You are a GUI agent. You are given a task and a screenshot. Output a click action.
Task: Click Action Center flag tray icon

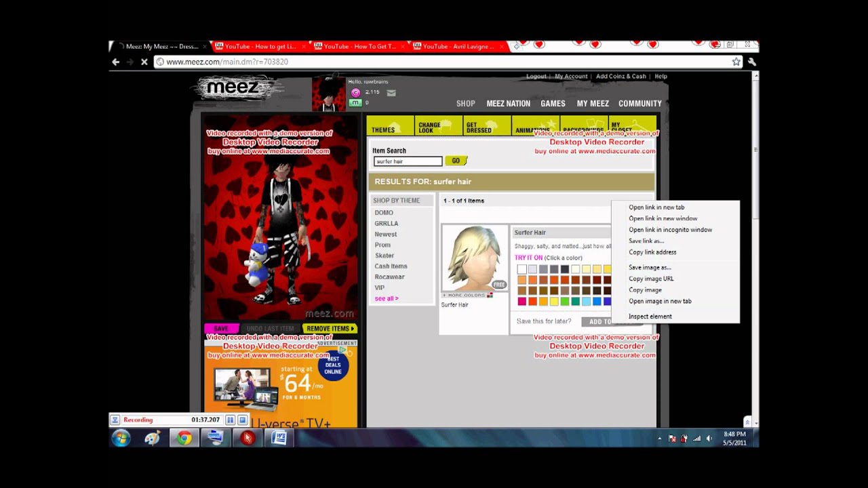pos(672,439)
